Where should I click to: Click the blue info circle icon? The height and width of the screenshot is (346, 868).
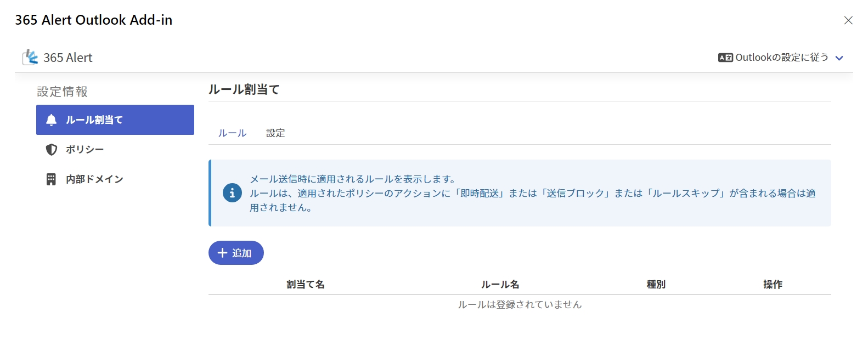coord(232,193)
